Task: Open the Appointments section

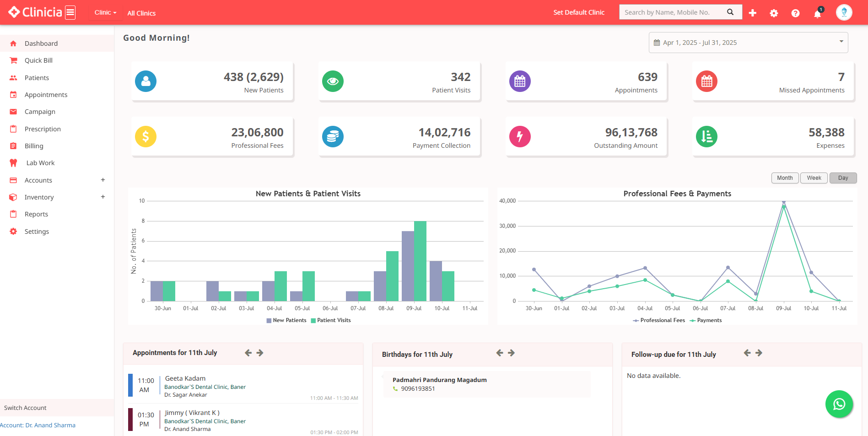Action: click(x=46, y=94)
